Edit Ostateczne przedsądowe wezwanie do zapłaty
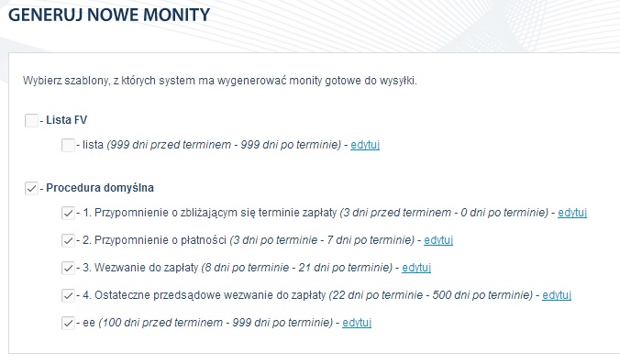 [x=557, y=295]
